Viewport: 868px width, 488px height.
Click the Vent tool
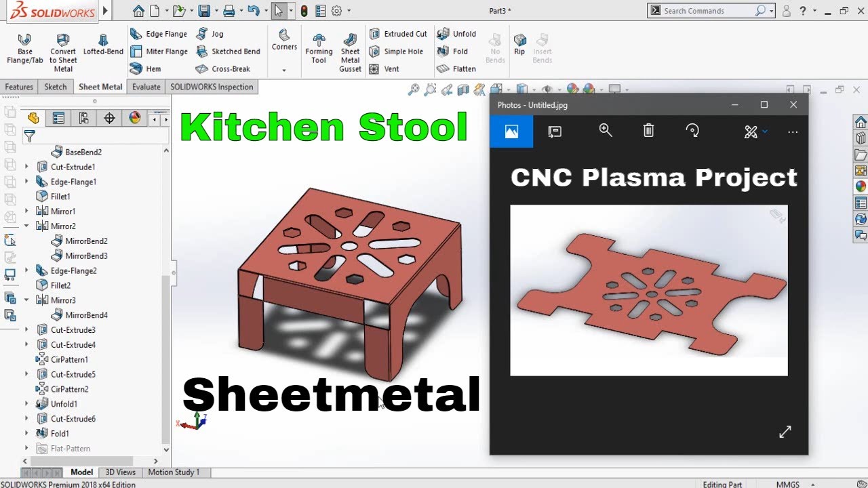pyautogui.click(x=384, y=69)
